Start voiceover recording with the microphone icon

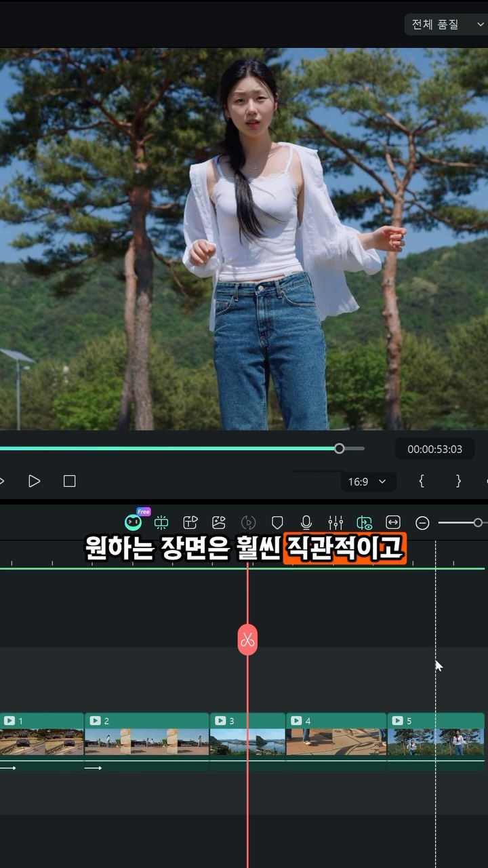(x=306, y=522)
